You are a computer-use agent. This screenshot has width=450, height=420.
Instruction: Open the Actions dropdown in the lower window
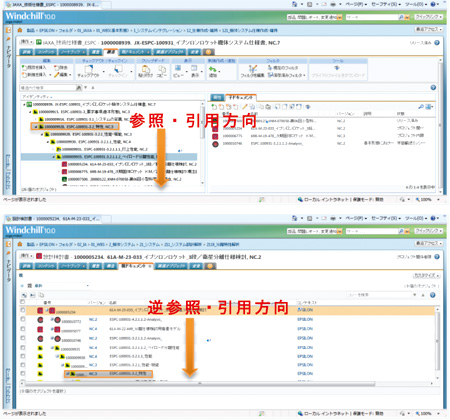(x=26, y=256)
